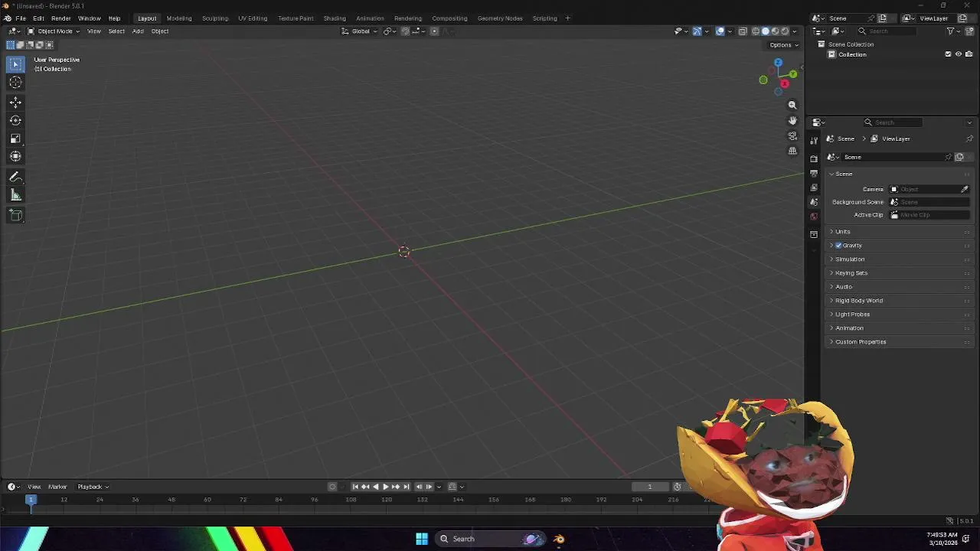Click the Windows taskbar Search box

[491, 539]
